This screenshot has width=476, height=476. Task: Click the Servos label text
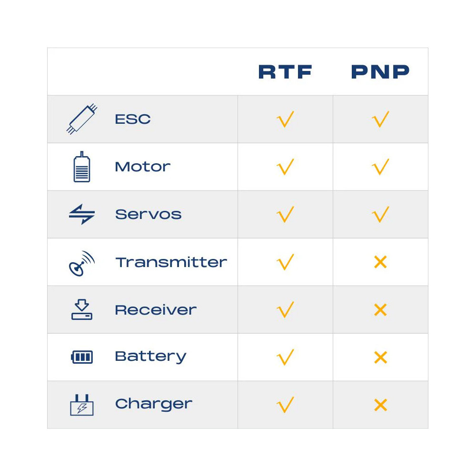click(x=149, y=214)
